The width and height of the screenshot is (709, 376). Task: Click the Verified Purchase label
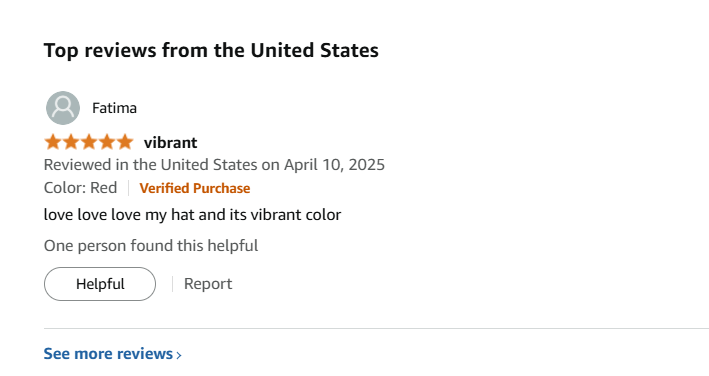point(195,188)
